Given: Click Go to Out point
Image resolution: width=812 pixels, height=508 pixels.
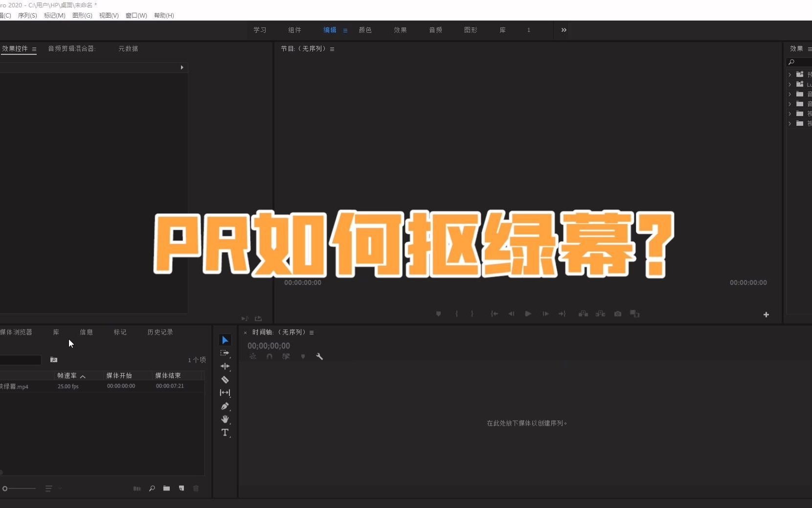Looking at the screenshot, I should (562, 314).
